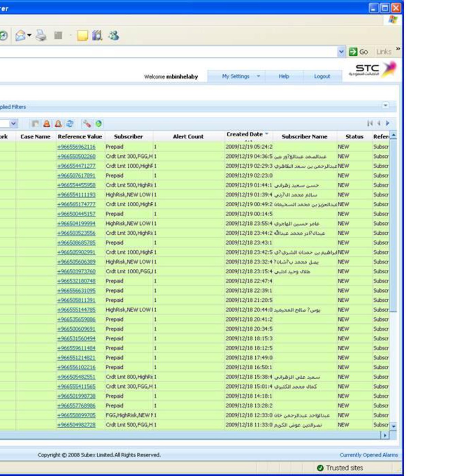Open the address bar dropdown arrow
The width and height of the screenshot is (476, 476).
(341, 52)
